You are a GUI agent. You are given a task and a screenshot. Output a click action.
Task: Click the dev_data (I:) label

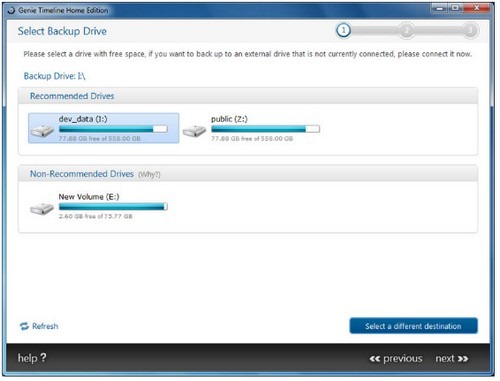[x=83, y=119]
